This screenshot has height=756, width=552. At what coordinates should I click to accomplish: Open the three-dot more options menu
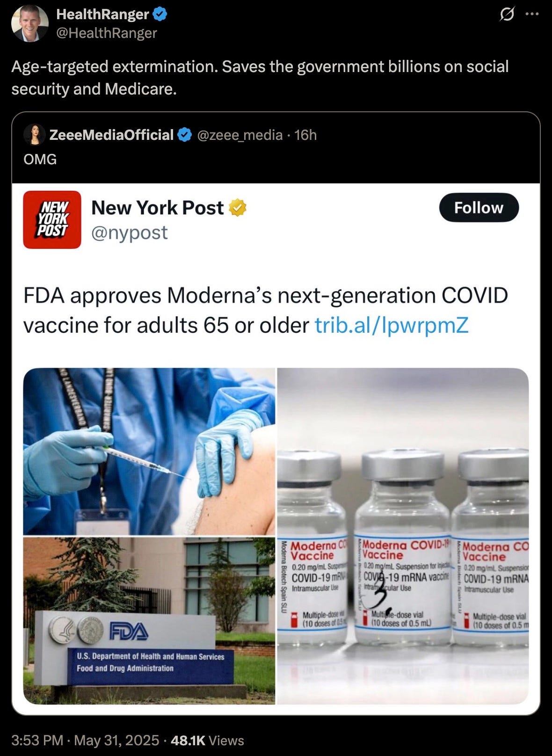pos(532,14)
